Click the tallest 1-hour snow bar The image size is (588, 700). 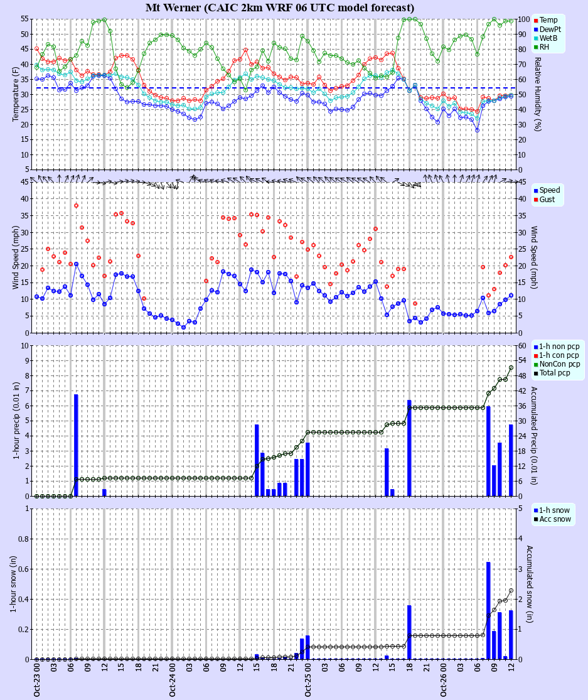click(x=488, y=611)
